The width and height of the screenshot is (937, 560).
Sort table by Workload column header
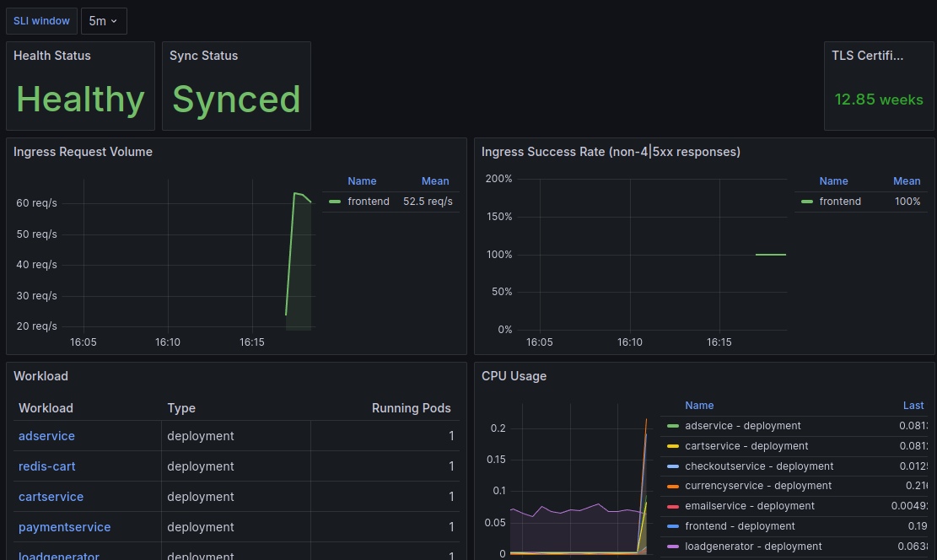tap(46, 408)
